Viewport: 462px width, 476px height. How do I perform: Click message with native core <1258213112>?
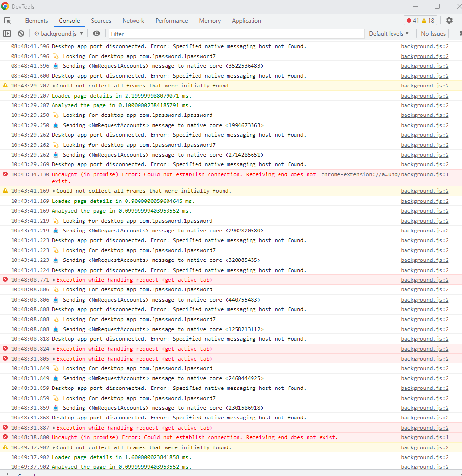tap(163, 329)
